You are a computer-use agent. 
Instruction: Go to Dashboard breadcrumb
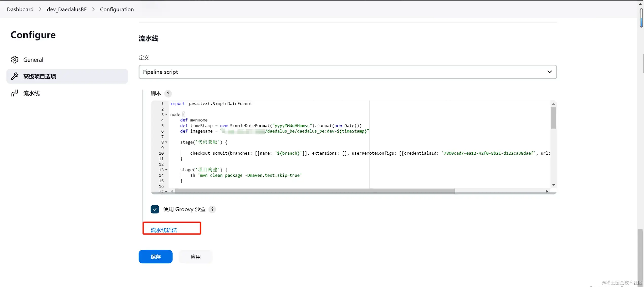point(20,9)
